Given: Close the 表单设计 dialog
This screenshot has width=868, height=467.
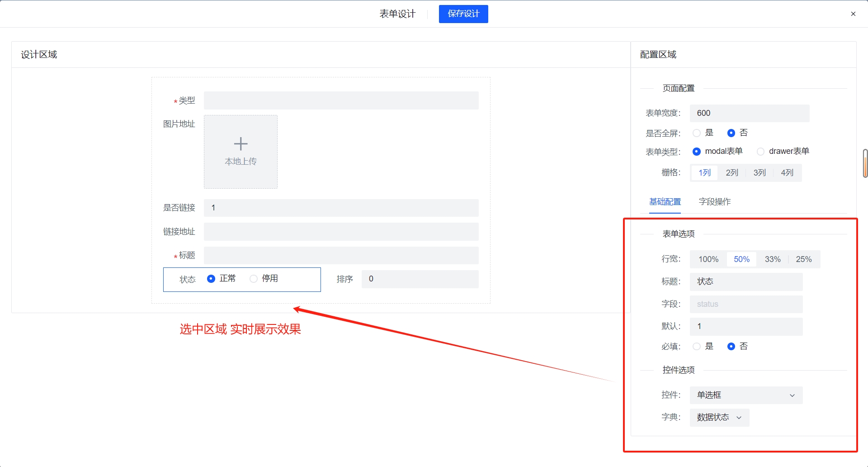Looking at the screenshot, I should (854, 14).
